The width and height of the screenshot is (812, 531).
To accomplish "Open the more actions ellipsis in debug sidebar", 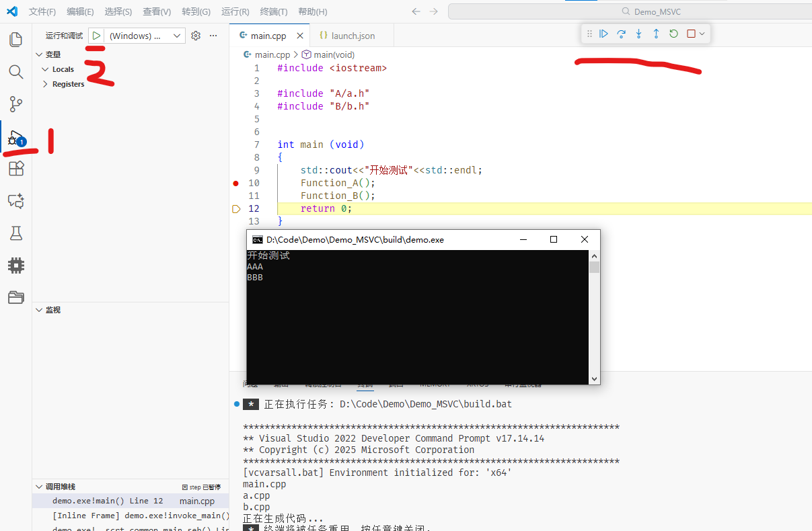I will (213, 36).
